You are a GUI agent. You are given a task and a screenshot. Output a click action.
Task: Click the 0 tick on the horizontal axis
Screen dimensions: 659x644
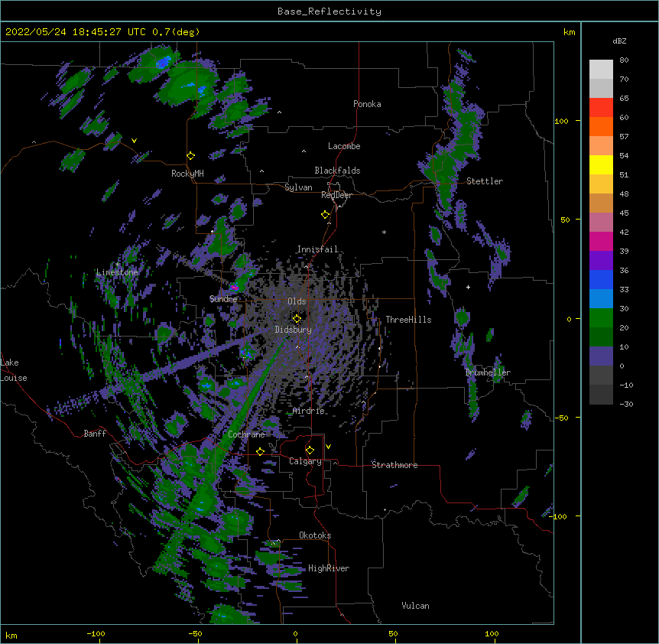295,633
